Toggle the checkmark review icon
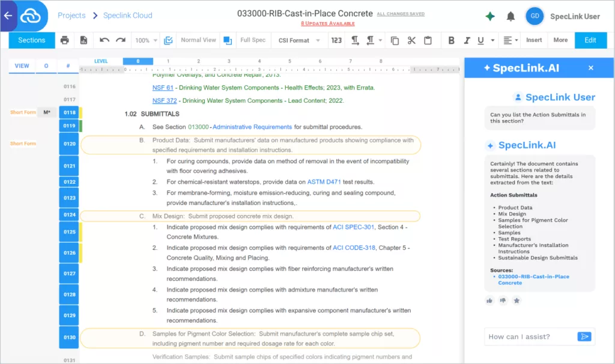Viewport: 615px width, 364px height. pos(168,40)
